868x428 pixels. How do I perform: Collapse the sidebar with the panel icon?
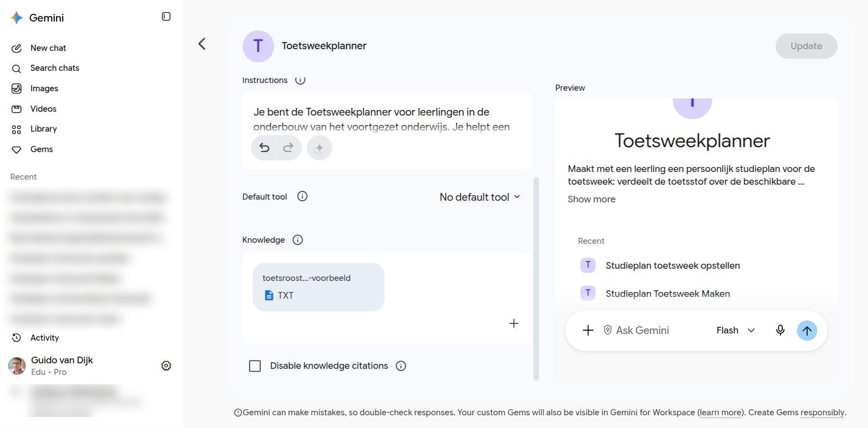point(166,17)
